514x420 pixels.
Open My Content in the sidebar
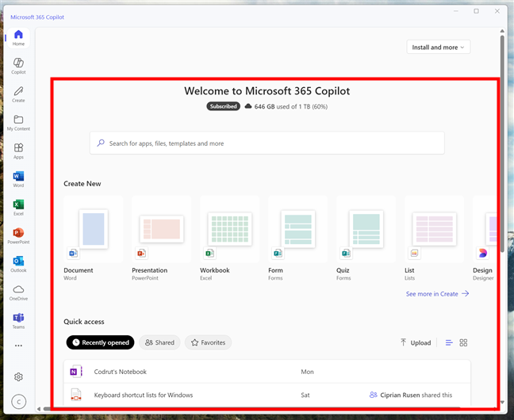(18, 123)
